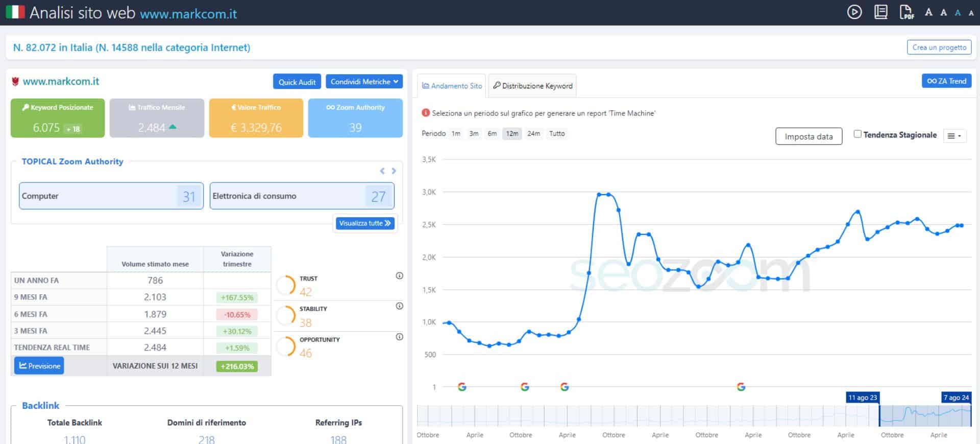The height and width of the screenshot is (444, 980).
Task: Click the Imposta data field
Action: pyautogui.click(x=808, y=136)
